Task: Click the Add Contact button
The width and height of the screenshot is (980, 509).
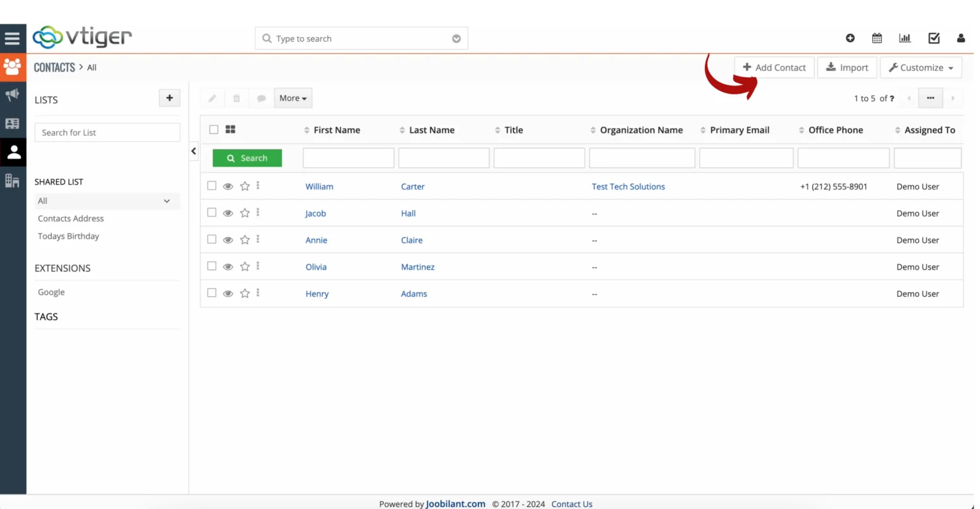Action: [774, 67]
